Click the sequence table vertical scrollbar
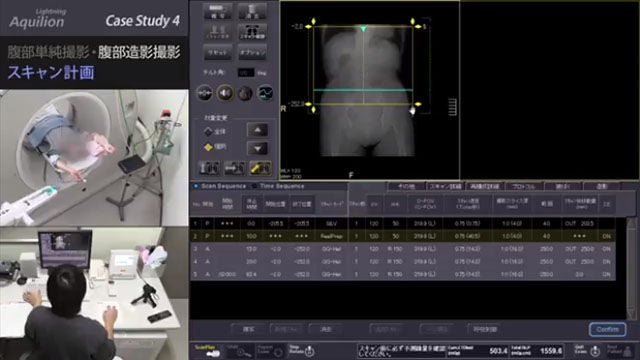 631,268
